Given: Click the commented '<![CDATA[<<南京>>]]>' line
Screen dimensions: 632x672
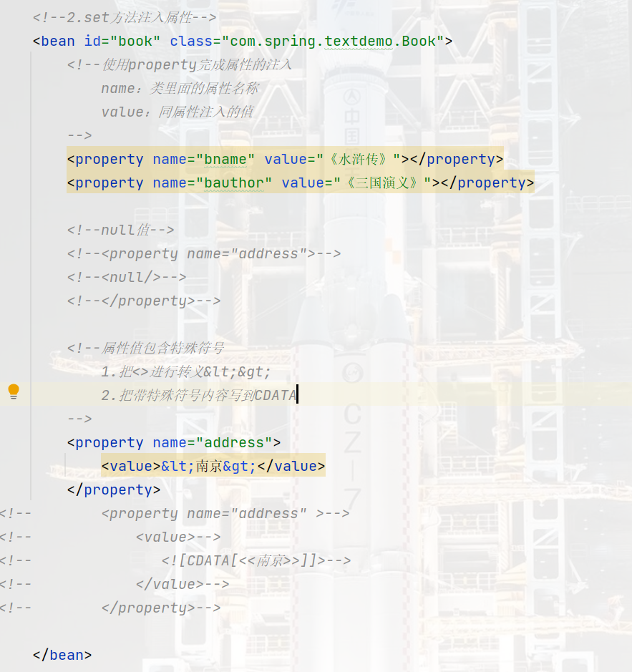Looking at the screenshot, I should point(256,560).
